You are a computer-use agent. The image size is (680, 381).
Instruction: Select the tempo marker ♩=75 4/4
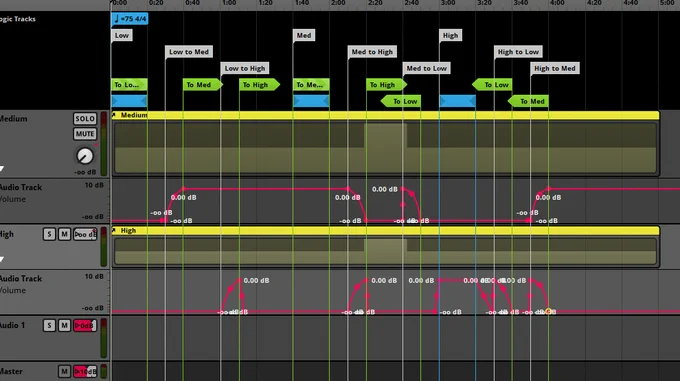[x=130, y=19]
